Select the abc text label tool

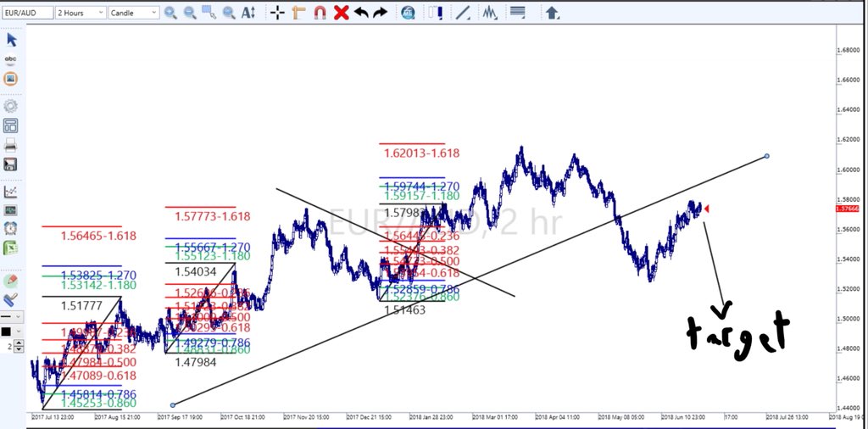coord(10,59)
